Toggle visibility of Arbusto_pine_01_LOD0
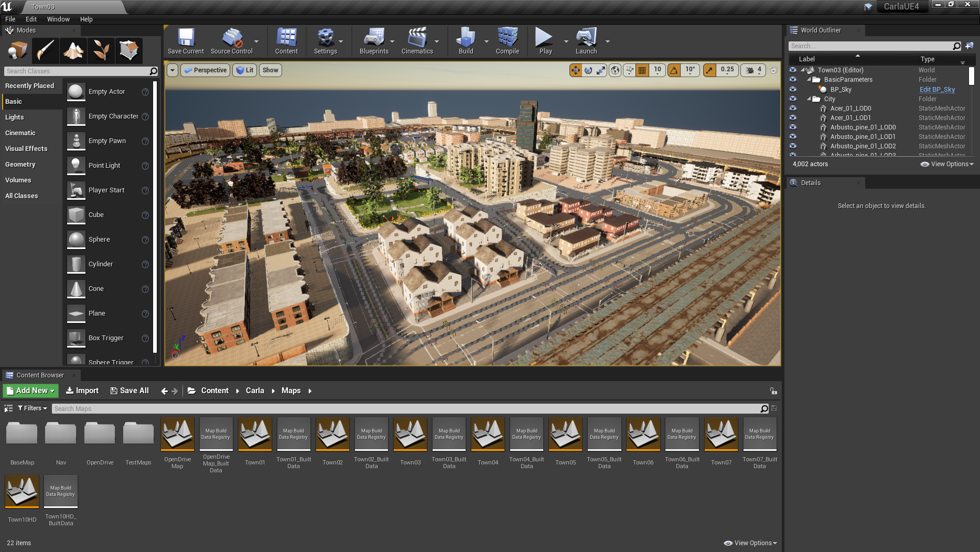 click(x=793, y=127)
